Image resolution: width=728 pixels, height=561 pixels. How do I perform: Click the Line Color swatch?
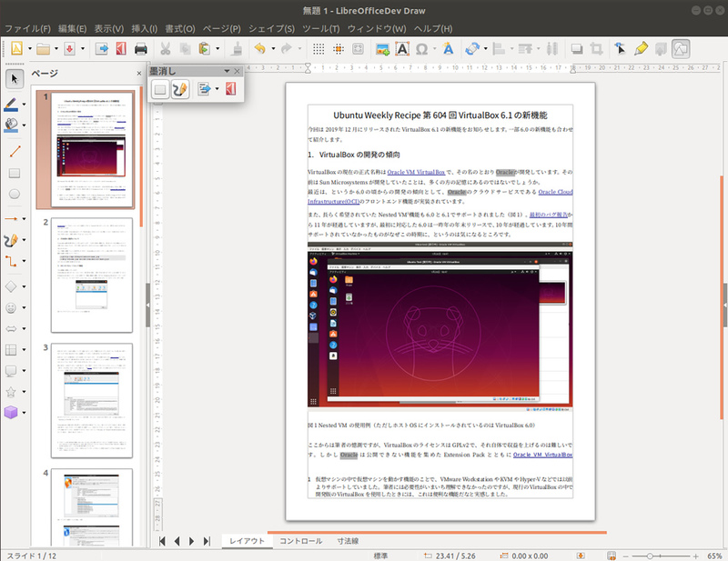pos(11,105)
